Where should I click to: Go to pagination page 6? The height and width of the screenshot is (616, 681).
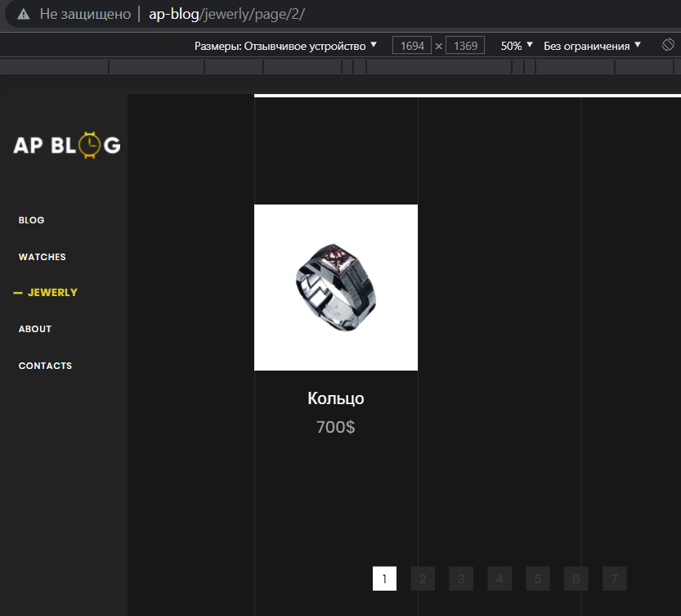click(x=576, y=578)
